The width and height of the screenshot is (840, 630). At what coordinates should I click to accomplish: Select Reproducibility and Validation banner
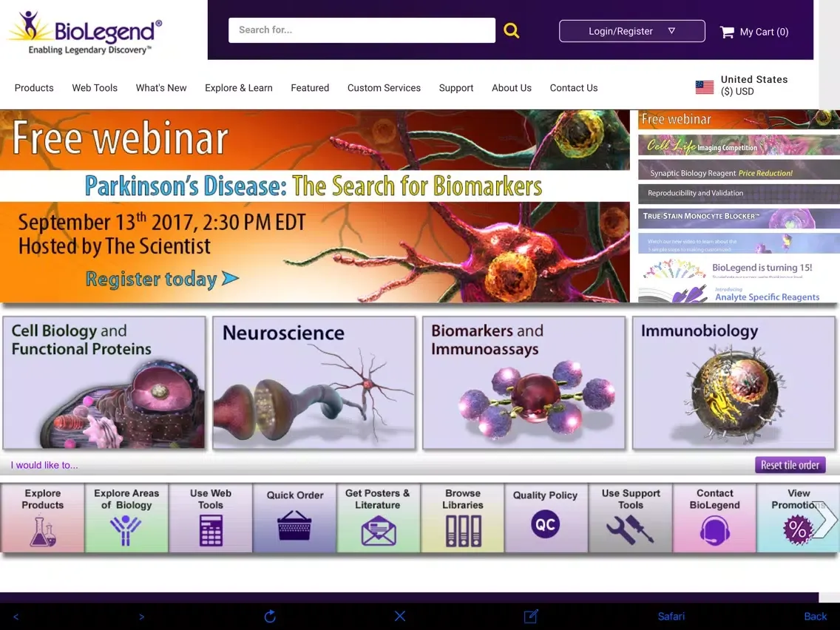(739, 194)
